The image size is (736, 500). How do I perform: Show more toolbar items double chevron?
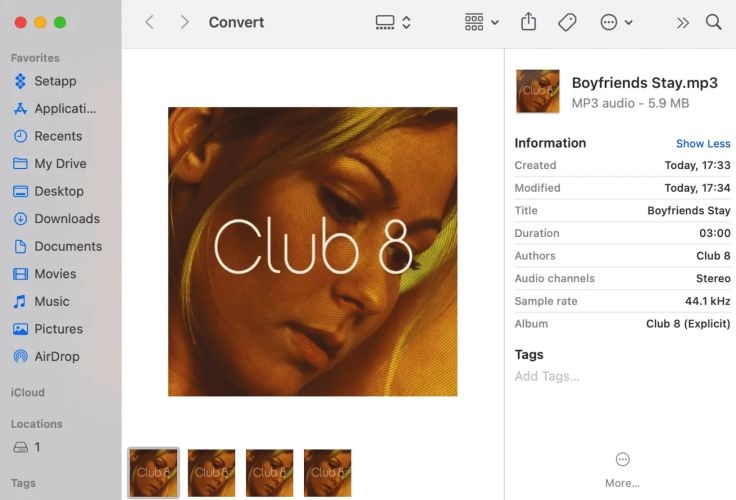[x=683, y=23]
